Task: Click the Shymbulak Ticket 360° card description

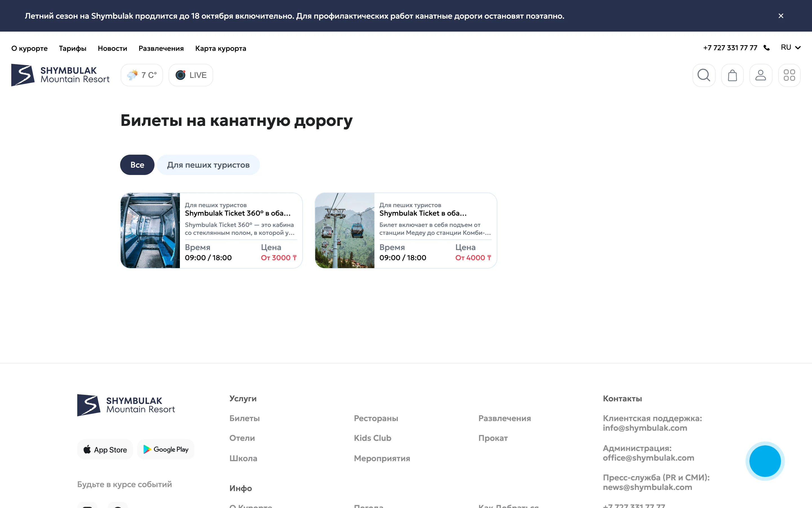Action: (x=240, y=229)
